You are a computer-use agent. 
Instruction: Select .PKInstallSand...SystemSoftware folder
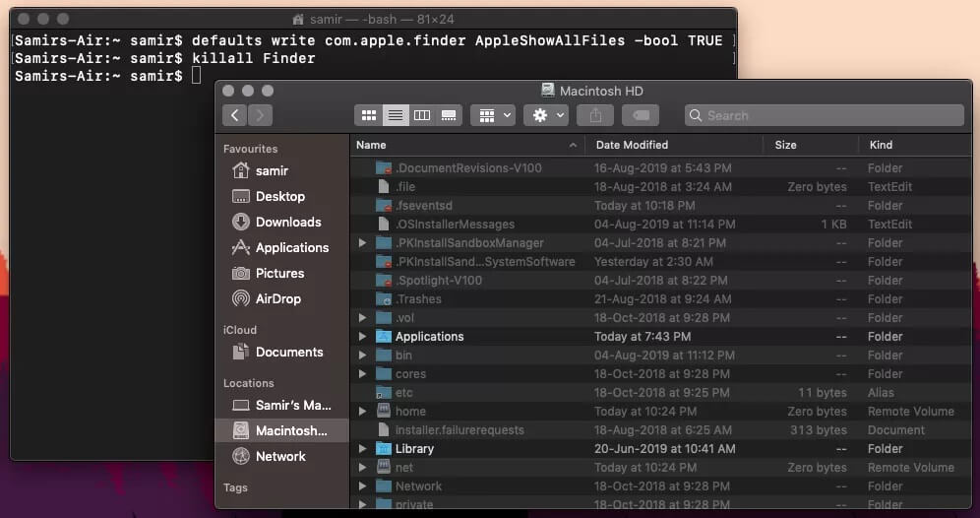pyautogui.click(x=660, y=262)
